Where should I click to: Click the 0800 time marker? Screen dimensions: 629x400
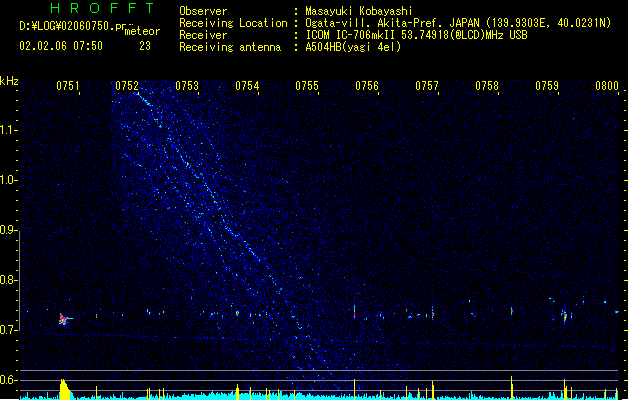pos(607,86)
